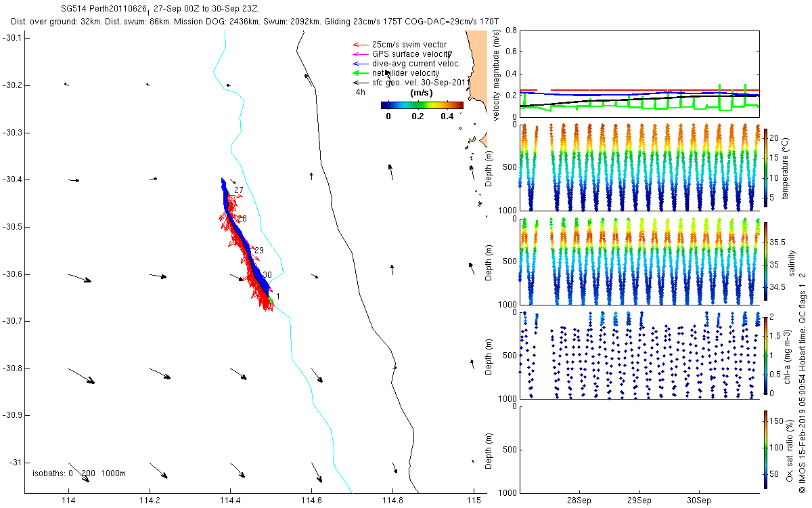Click the '114' longitude tick label

click(68, 501)
